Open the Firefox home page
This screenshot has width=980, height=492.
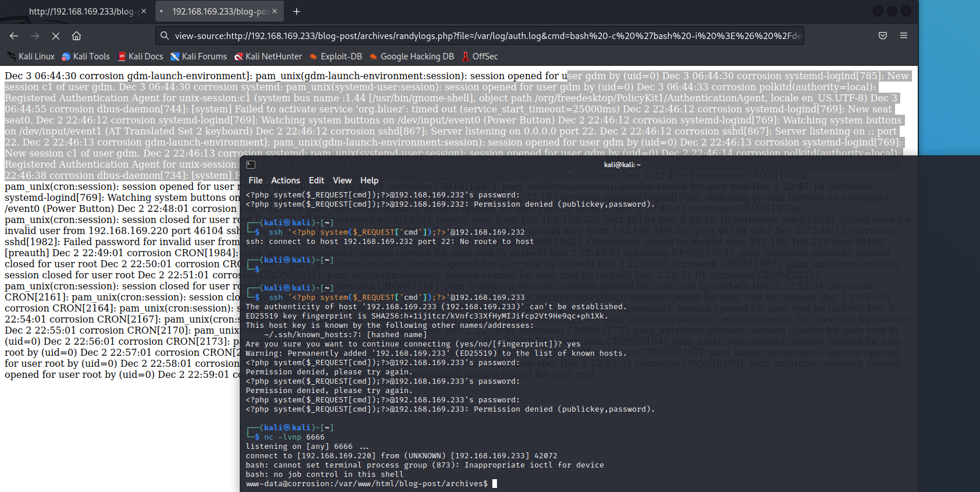point(76,36)
